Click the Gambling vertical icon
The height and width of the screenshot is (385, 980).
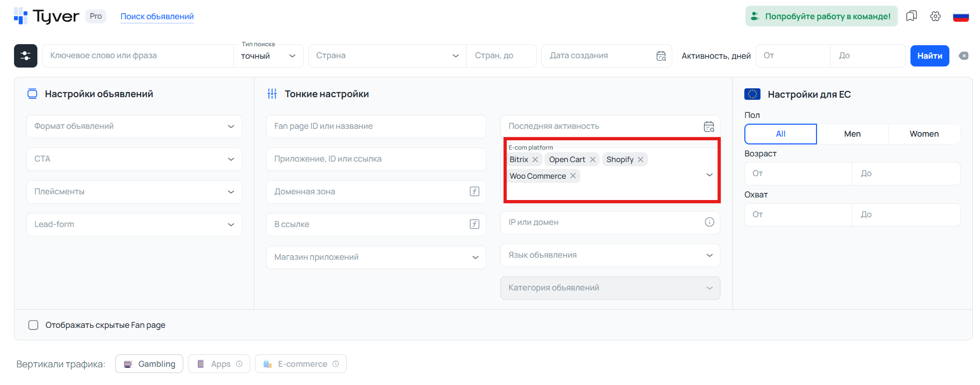pyautogui.click(x=128, y=364)
